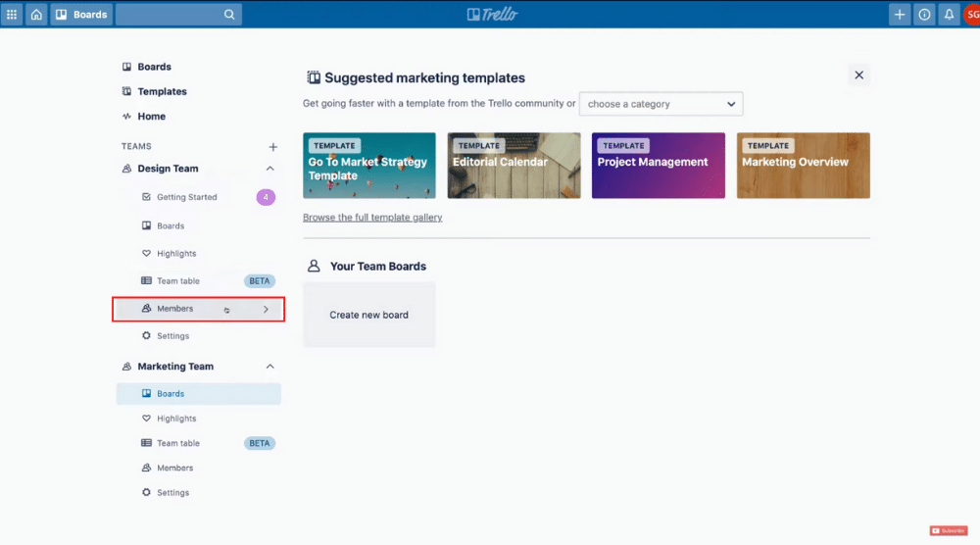Viewport: 980px width, 545px height.
Task: Open Project Management template
Action: pos(659,166)
